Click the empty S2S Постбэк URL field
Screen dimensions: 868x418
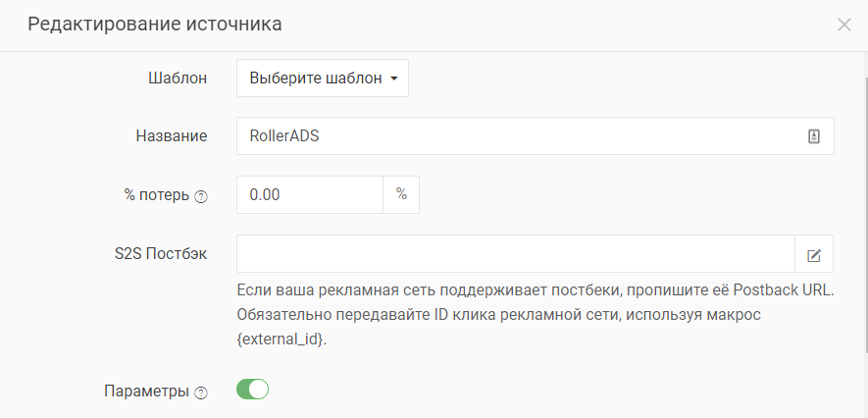pos(515,254)
